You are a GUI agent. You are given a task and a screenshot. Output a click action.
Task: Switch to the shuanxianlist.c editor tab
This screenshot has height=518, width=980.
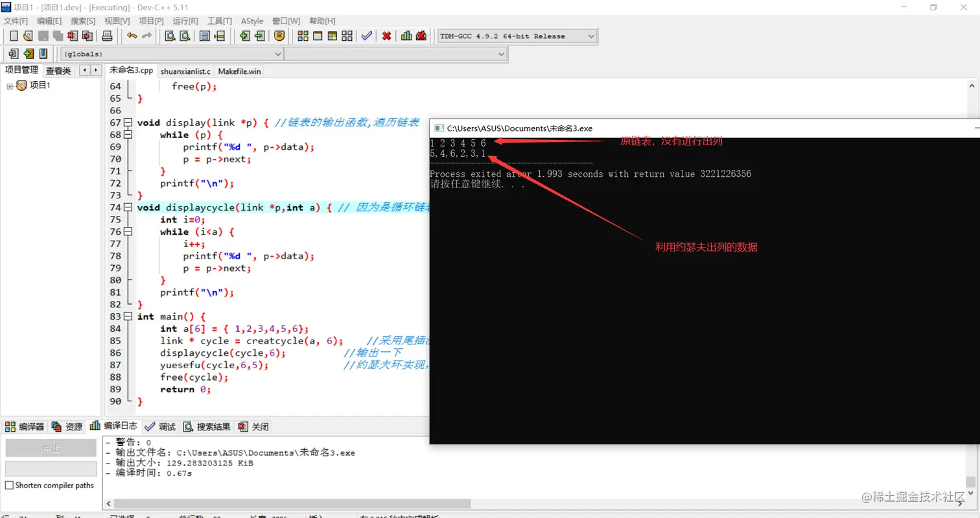click(185, 71)
